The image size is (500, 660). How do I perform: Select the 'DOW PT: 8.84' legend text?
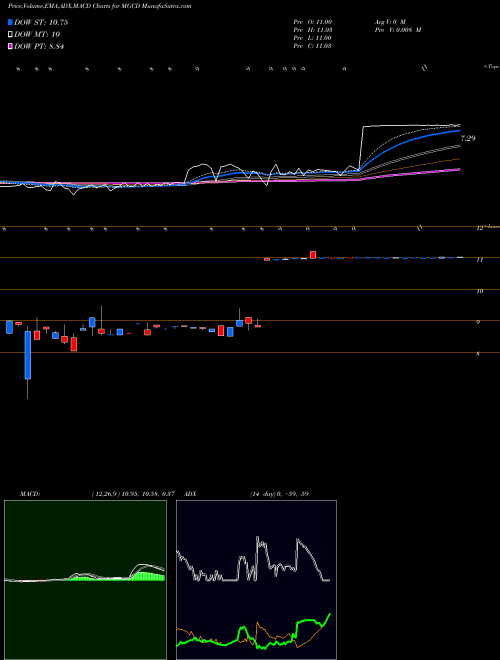coord(39,47)
